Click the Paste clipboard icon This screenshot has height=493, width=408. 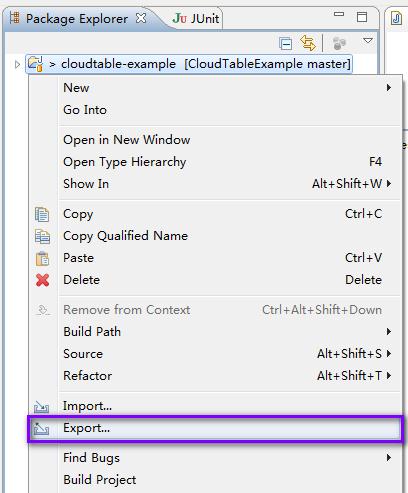(42, 258)
